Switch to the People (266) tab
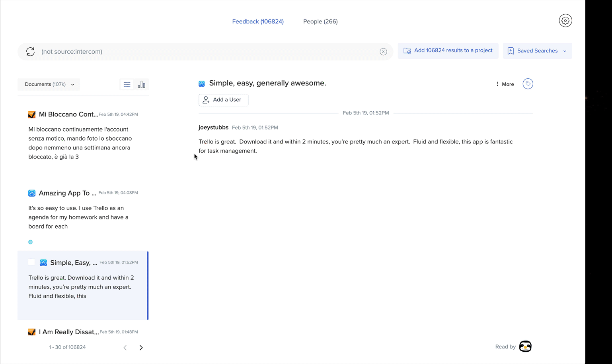 [x=320, y=21]
